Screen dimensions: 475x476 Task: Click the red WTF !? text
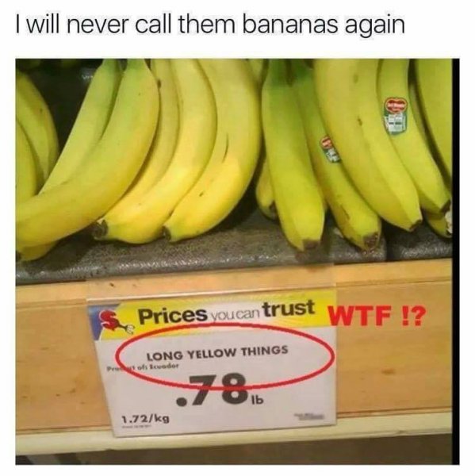click(377, 317)
